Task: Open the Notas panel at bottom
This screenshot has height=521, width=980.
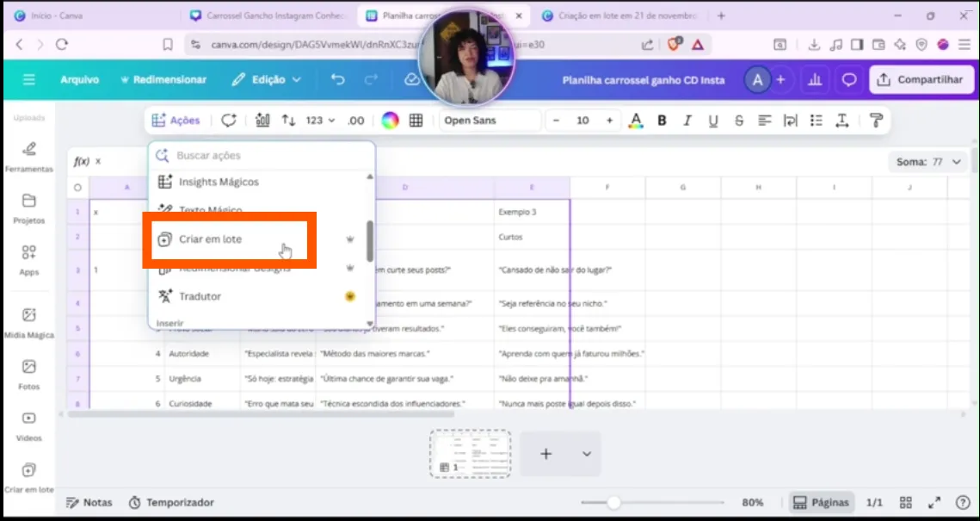Action: [89, 502]
